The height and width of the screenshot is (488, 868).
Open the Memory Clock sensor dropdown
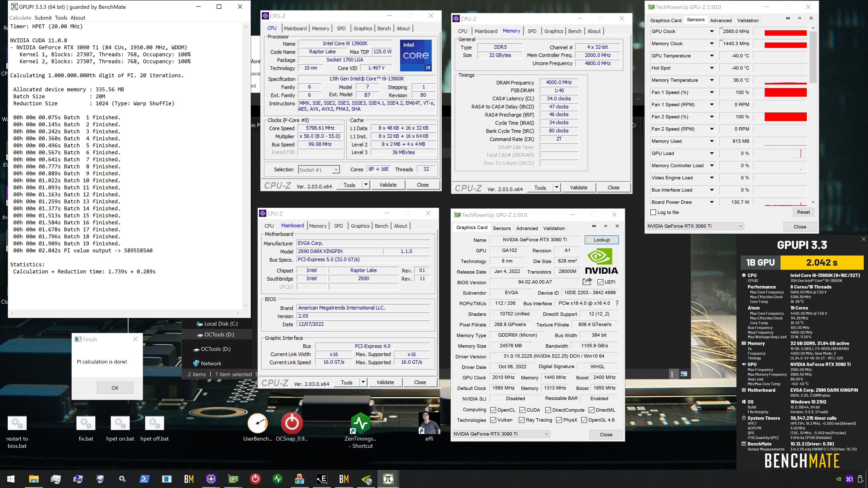[x=712, y=43]
